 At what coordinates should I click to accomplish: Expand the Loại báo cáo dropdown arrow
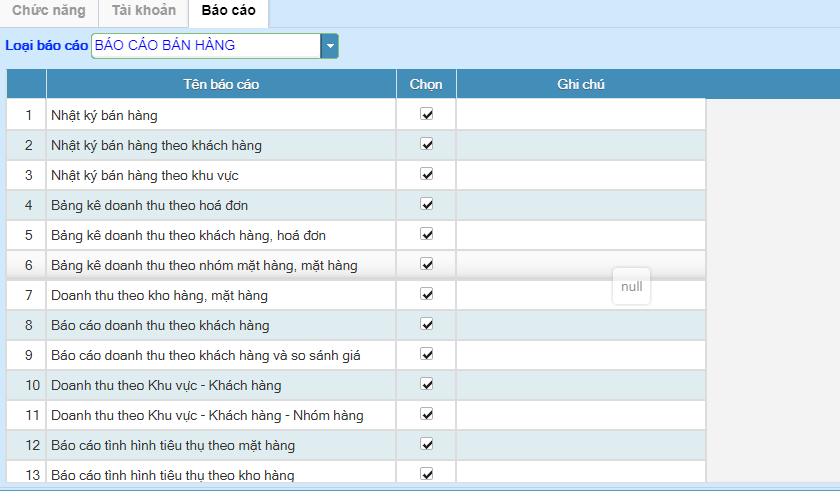click(x=329, y=46)
